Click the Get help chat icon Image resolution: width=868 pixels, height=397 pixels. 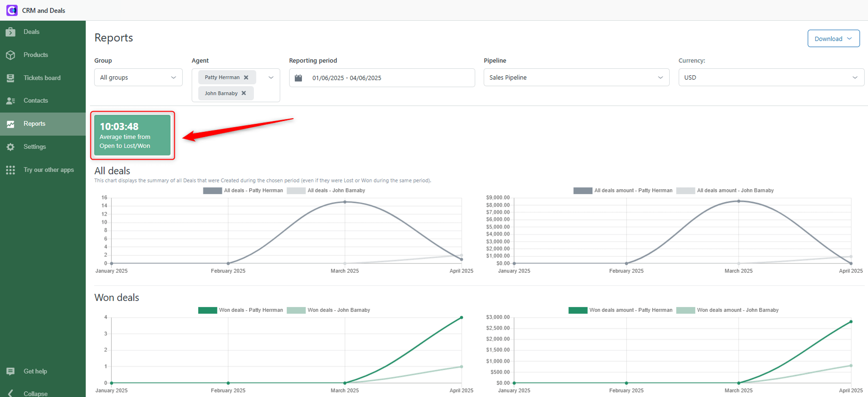click(10, 372)
